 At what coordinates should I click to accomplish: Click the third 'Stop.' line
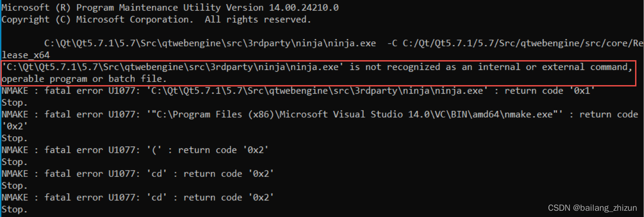[14, 162]
